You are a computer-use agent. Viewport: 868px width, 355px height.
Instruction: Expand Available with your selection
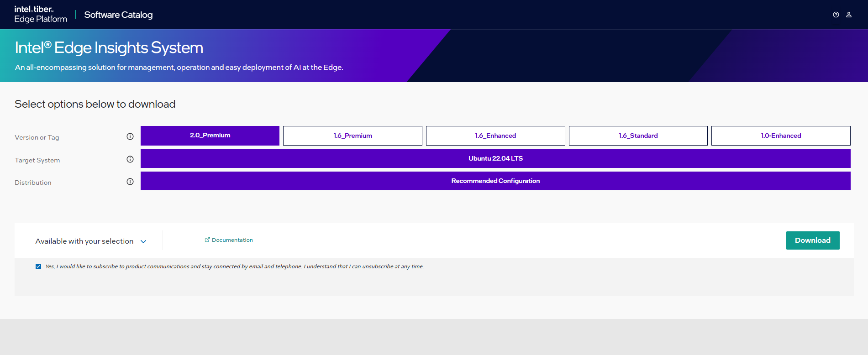(91, 241)
